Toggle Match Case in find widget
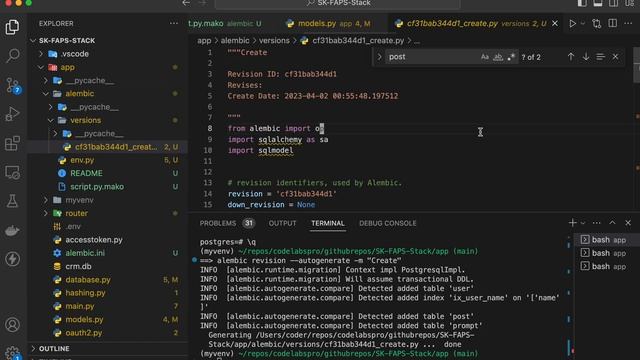 click(484, 57)
